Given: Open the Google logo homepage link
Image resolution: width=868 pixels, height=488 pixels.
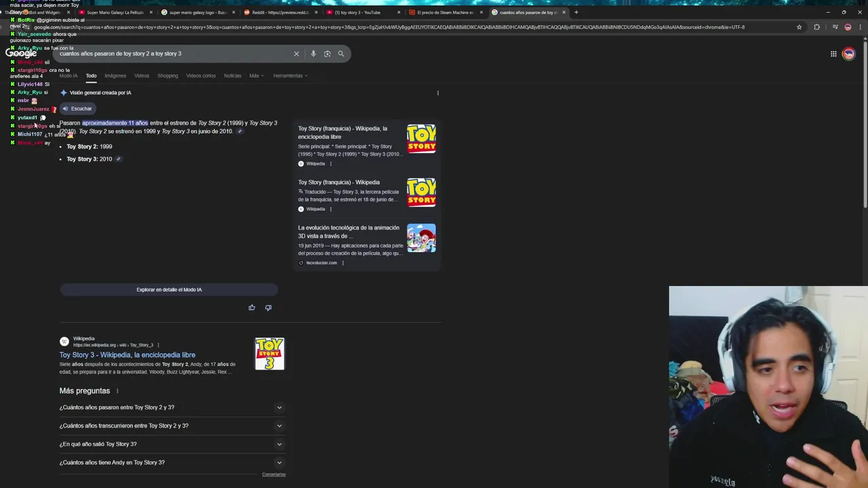Looking at the screenshot, I should tap(21, 53).
